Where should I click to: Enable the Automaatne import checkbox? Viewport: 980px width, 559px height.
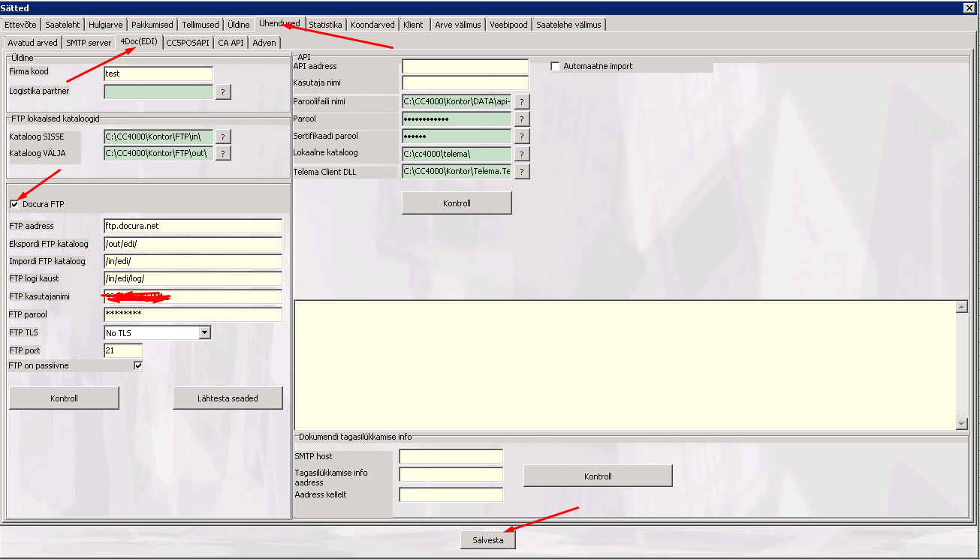click(556, 66)
